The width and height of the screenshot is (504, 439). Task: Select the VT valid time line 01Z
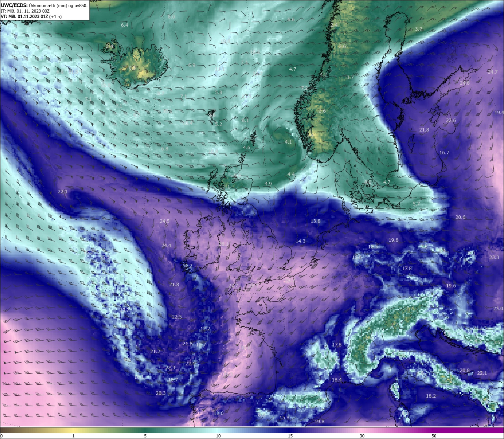click(x=31, y=17)
